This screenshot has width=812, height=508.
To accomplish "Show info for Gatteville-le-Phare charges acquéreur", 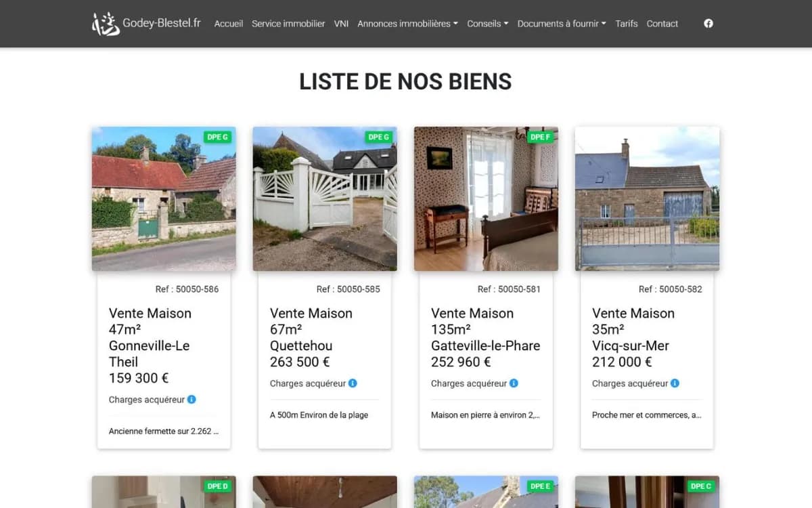I will (514, 383).
